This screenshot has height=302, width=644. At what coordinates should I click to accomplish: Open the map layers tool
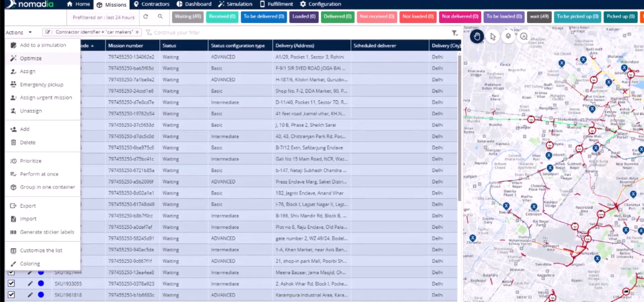[x=508, y=36]
